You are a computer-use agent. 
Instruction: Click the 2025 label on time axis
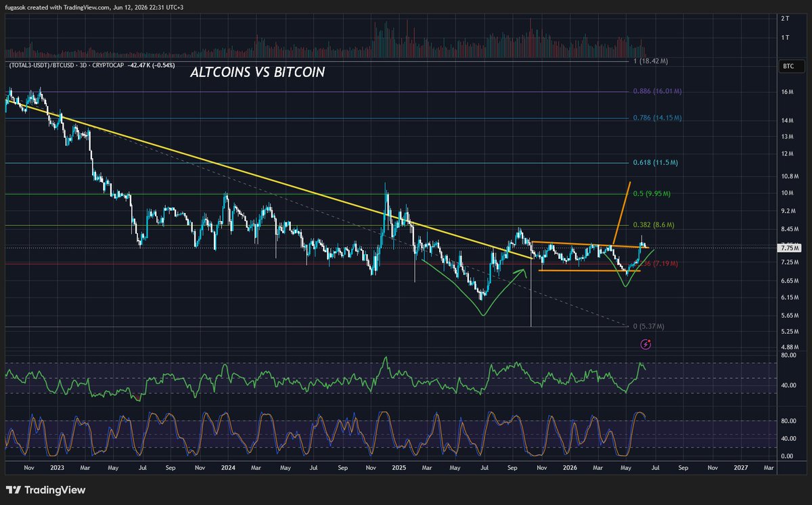399,467
